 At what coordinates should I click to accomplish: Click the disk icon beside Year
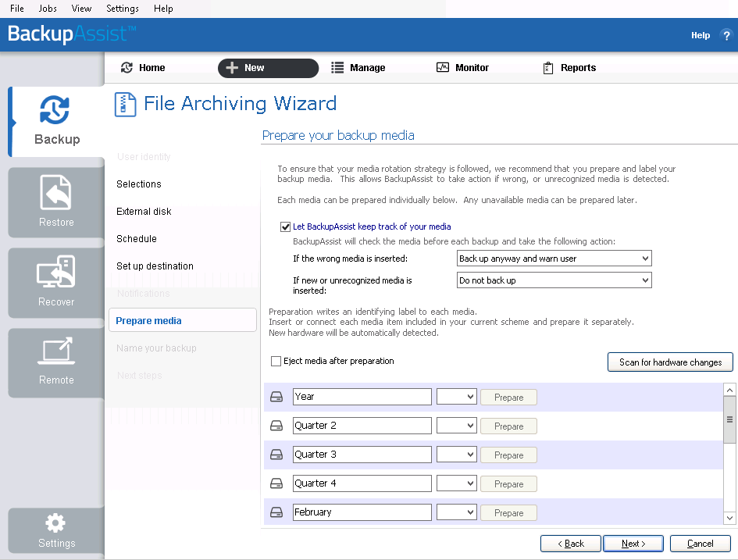point(276,398)
